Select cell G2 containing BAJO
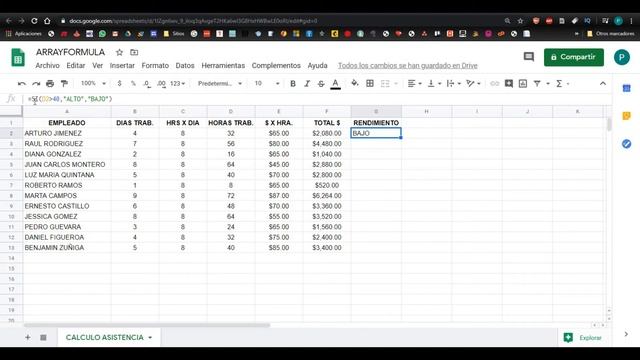 pyautogui.click(x=376, y=133)
